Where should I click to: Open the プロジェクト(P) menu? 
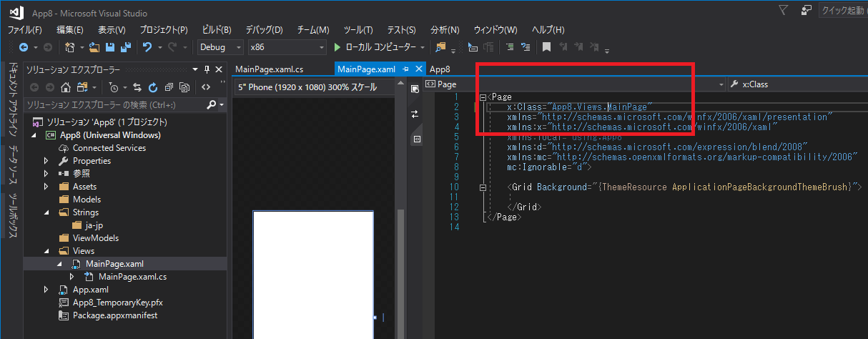164,30
